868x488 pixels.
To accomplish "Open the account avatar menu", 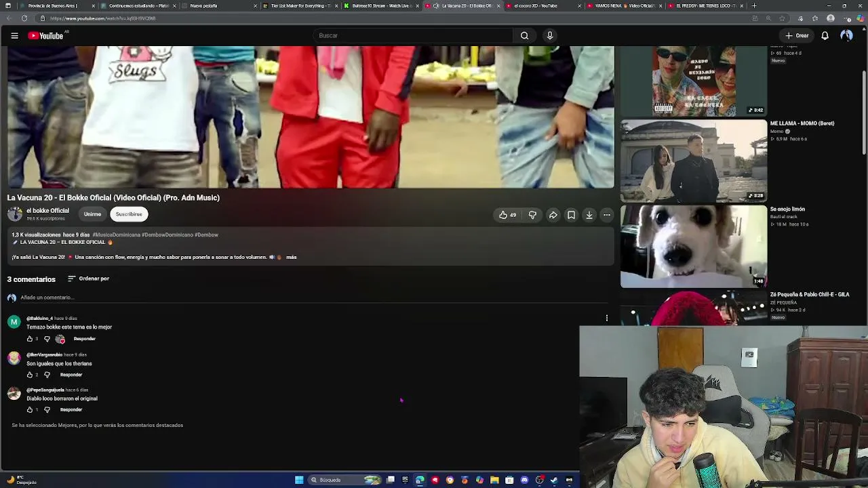I will [846, 35].
